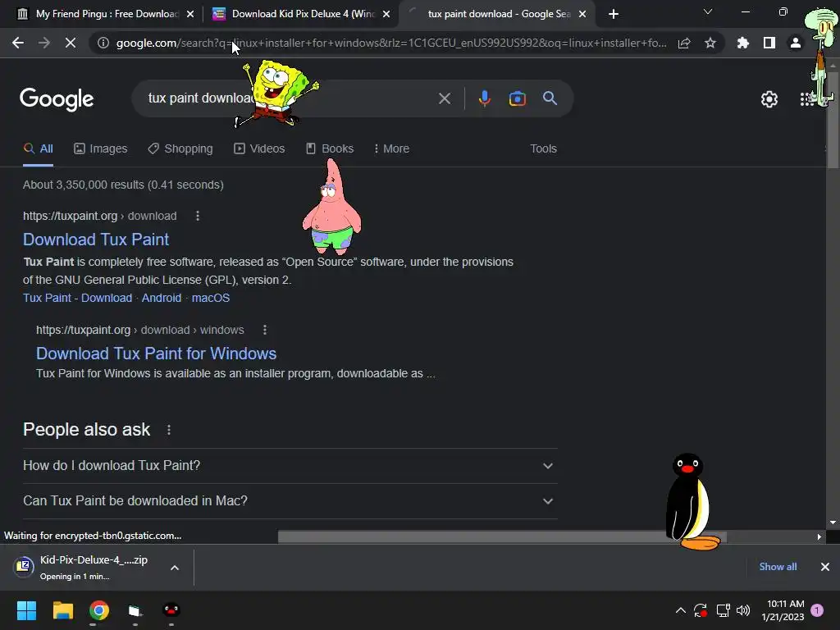The image size is (840, 630).
Task: Click scroll down arrow on vertical scrollbar
Action: tap(833, 523)
